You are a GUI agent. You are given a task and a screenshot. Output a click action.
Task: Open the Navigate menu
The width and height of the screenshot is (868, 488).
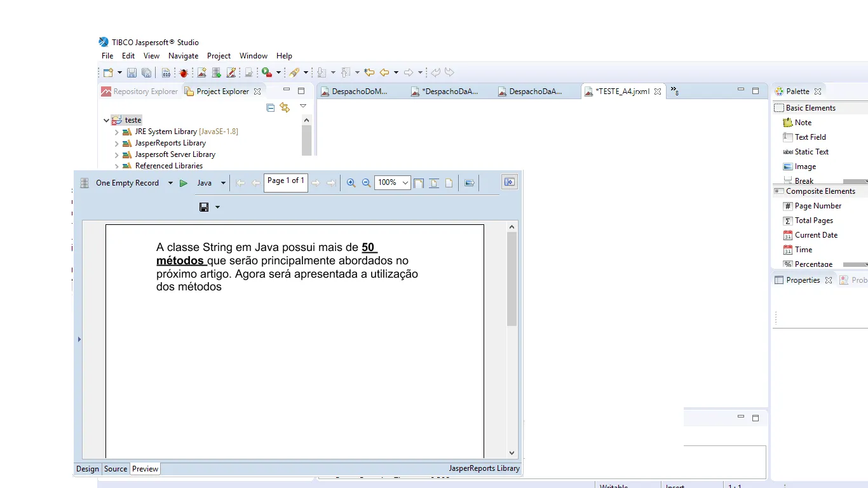click(x=184, y=56)
